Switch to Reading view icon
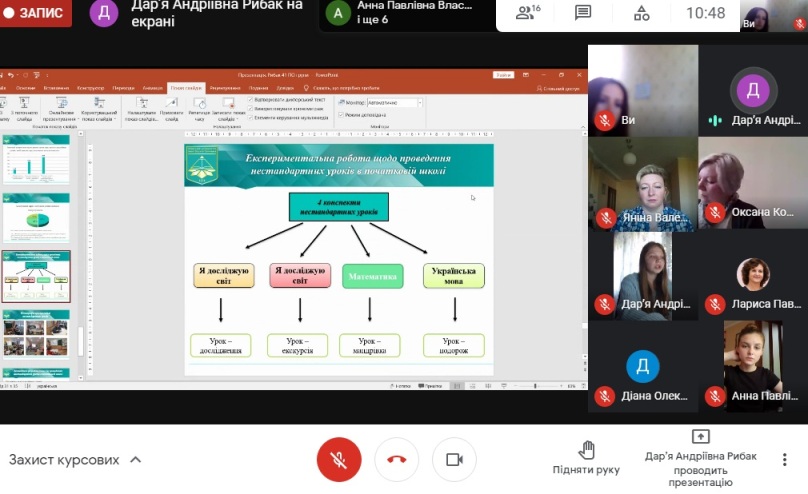 coord(488,386)
